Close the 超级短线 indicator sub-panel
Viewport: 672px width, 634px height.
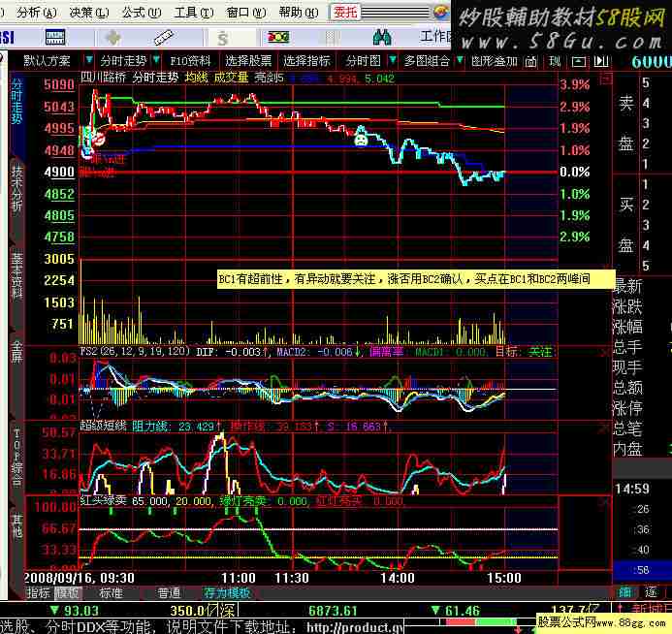[x=605, y=428]
